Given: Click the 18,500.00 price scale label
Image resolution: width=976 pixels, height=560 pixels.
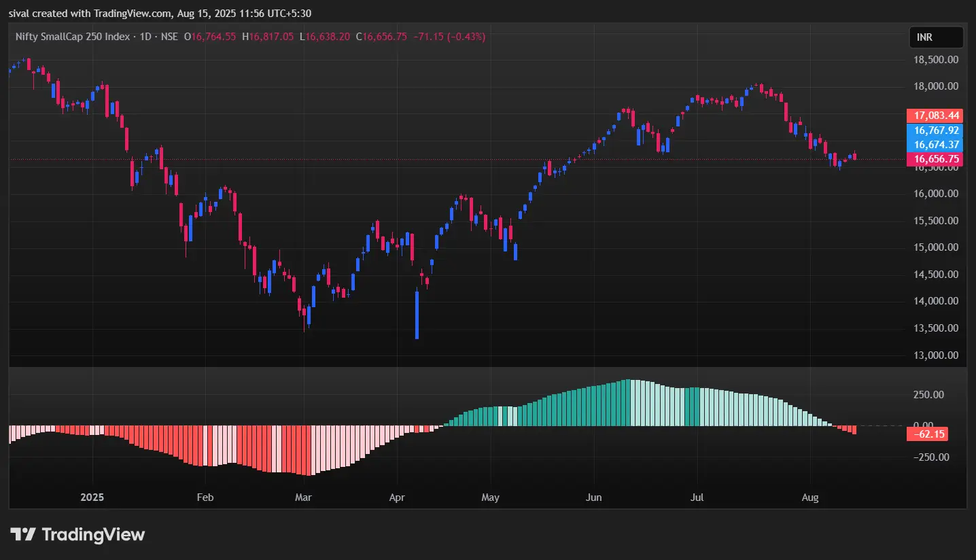Looking at the screenshot, I should click(x=935, y=60).
